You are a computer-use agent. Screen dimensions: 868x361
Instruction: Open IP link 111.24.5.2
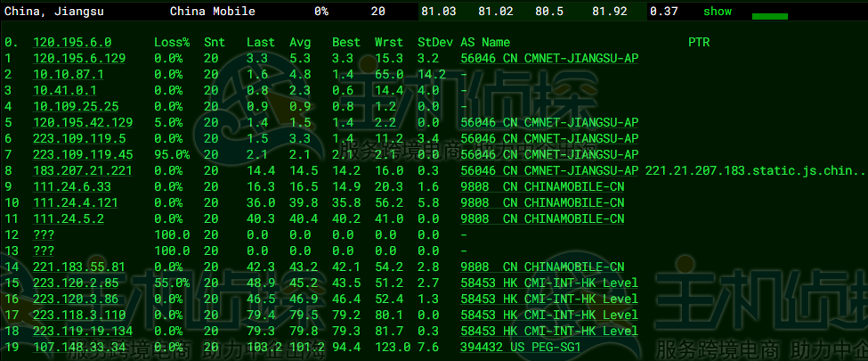click(68, 219)
